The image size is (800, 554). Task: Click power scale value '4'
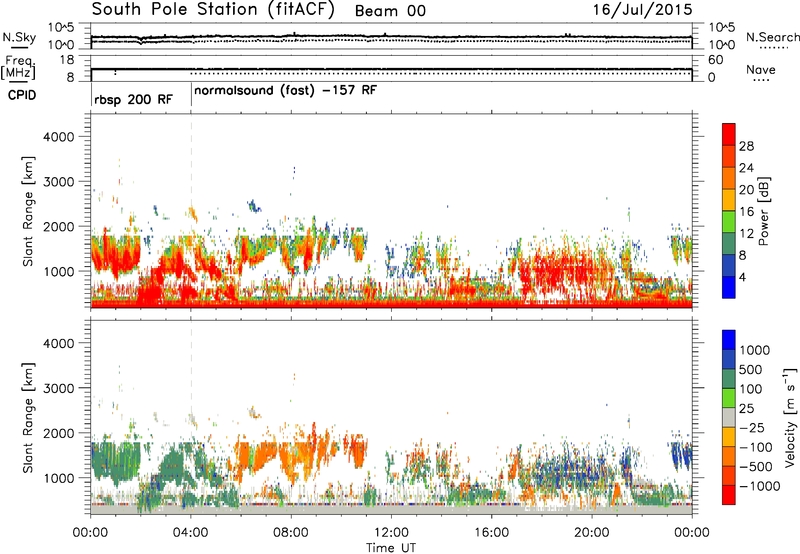(742, 277)
